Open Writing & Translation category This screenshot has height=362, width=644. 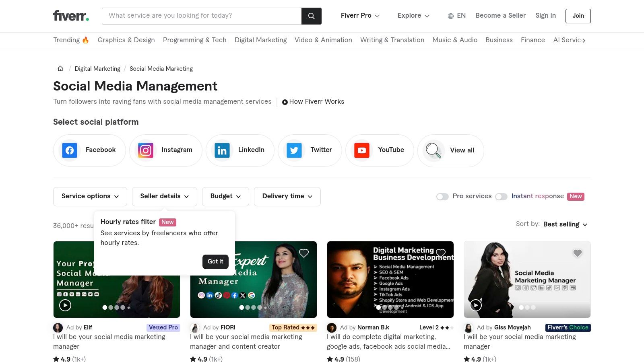click(x=392, y=40)
